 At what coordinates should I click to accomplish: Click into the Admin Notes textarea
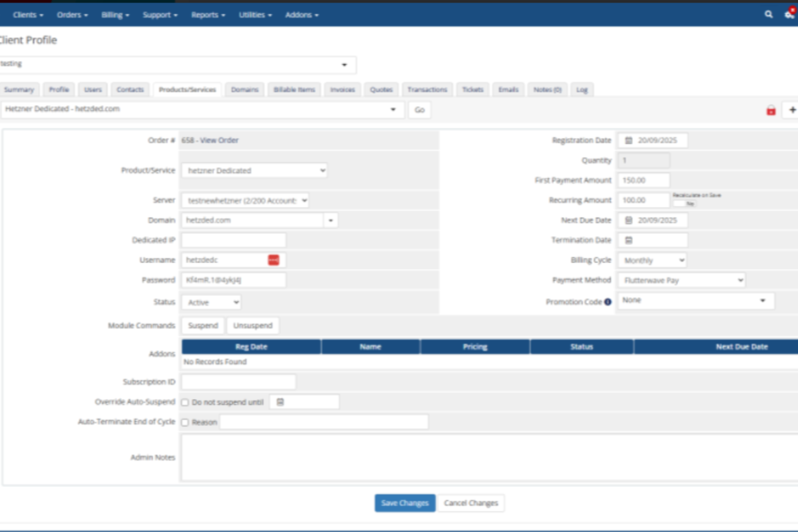(477, 457)
